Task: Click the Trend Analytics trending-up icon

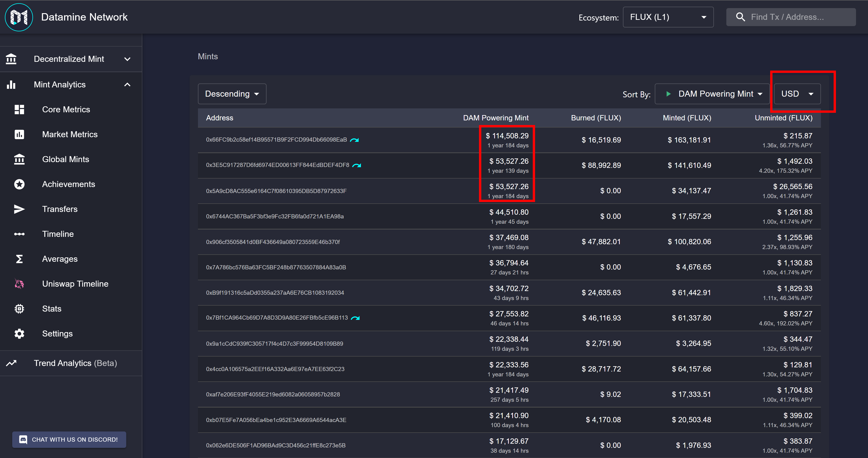Action: (11, 363)
